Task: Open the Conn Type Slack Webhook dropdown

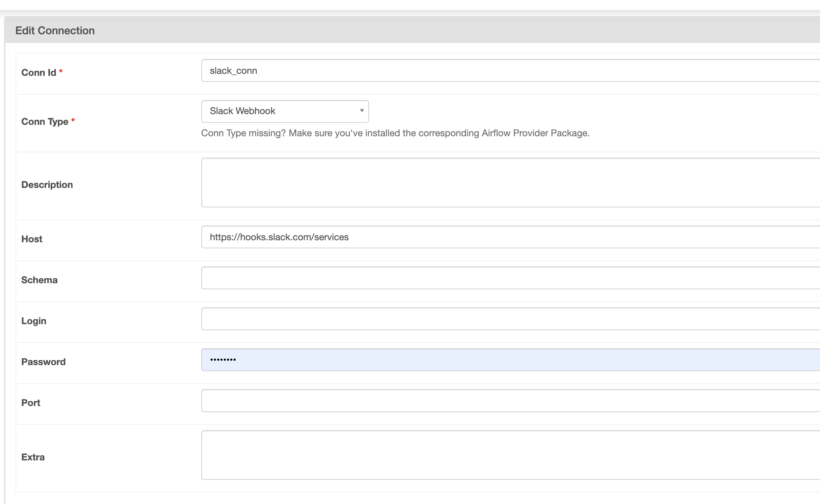Action: [285, 111]
